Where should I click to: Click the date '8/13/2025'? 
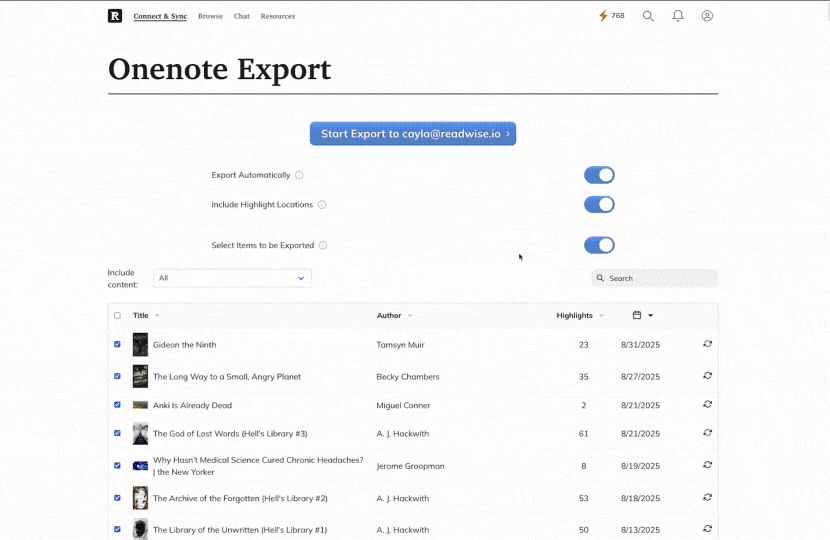click(x=640, y=529)
